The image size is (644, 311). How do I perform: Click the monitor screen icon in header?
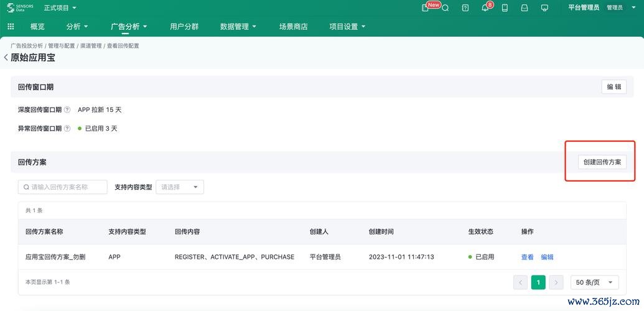coord(544,8)
